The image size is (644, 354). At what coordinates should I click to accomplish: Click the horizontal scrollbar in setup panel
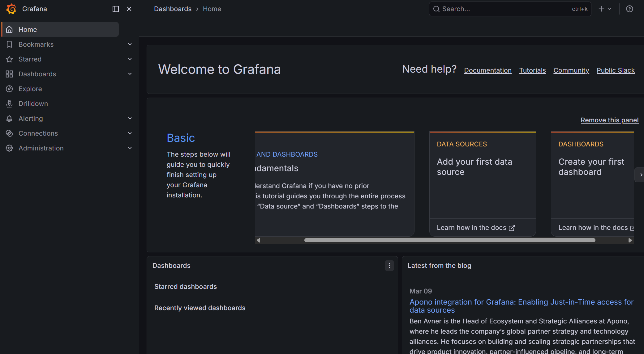pyautogui.click(x=449, y=240)
